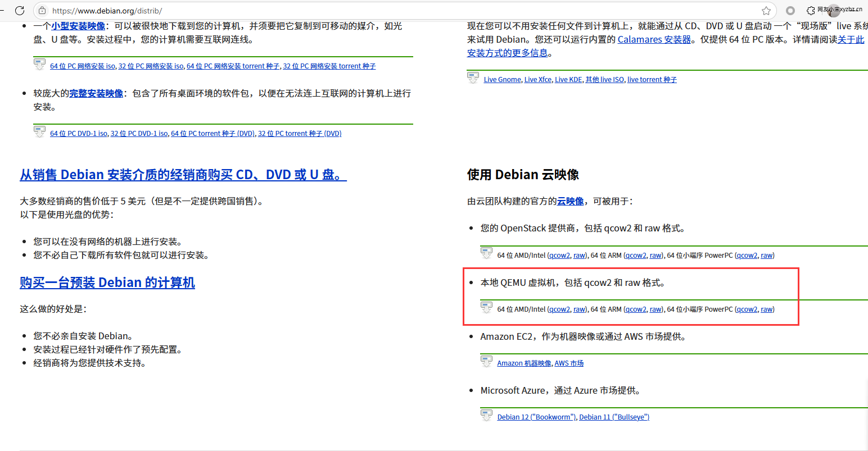Download OpenStack 64 位 ARM raw image

pos(655,256)
